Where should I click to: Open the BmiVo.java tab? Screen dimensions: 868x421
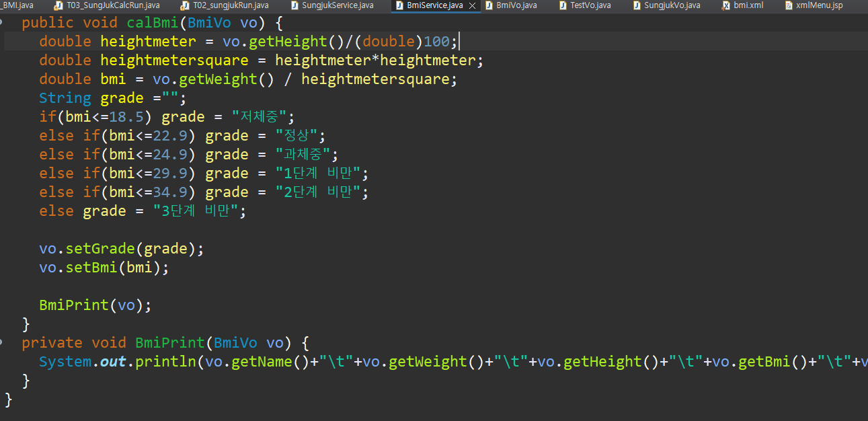click(516, 5)
